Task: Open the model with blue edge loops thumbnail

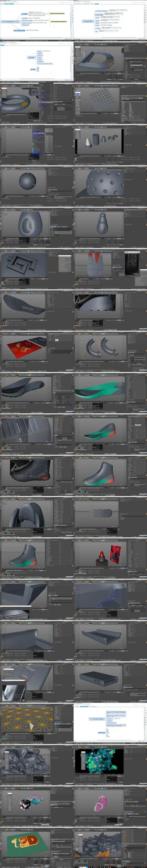Action: (110, 600)
